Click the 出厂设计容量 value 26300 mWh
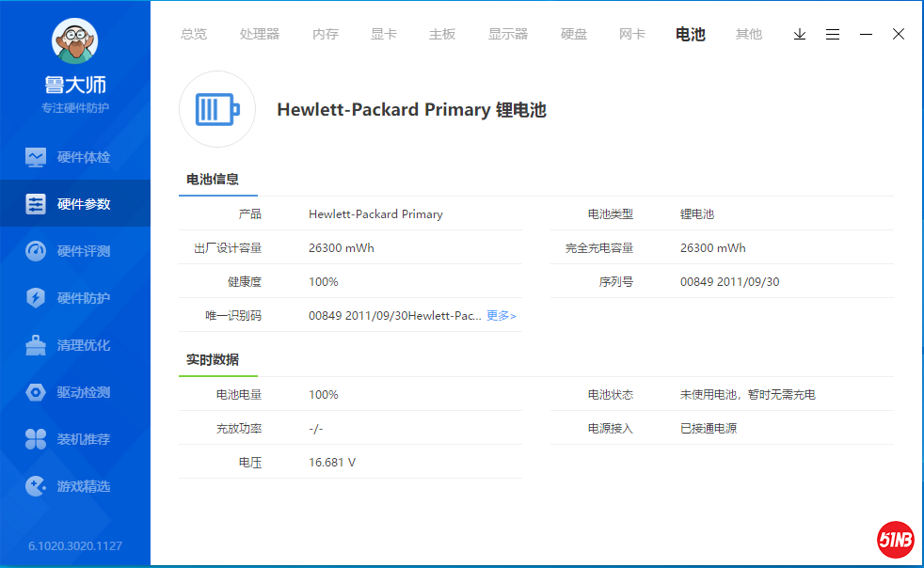Screen dimensions: 924x568 coord(342,248)
